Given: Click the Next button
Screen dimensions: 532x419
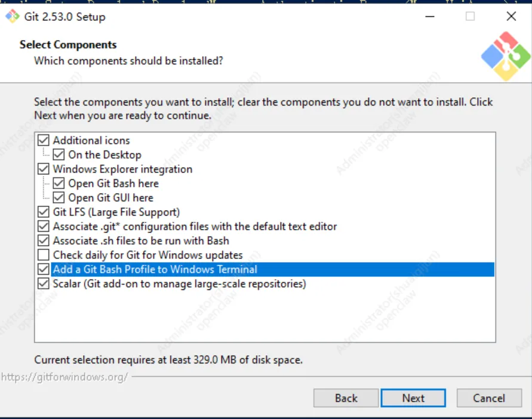Looking at the screenshot, I should coord(413,398).
